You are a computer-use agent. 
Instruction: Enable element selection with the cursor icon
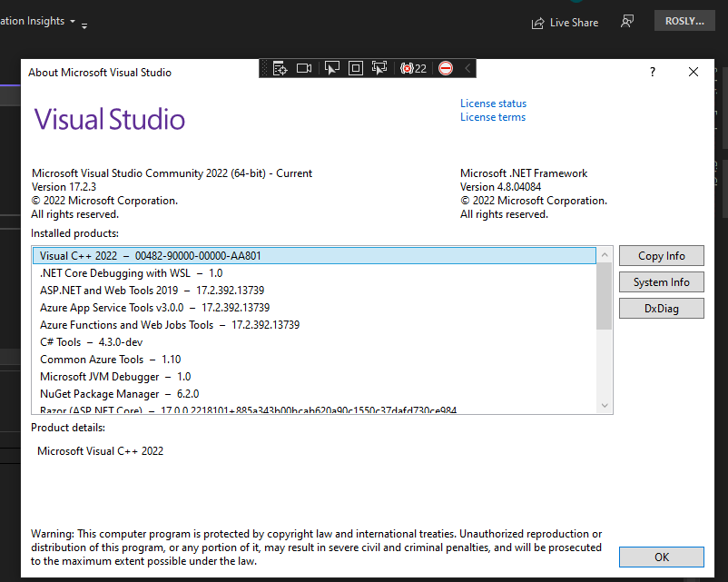331,67
